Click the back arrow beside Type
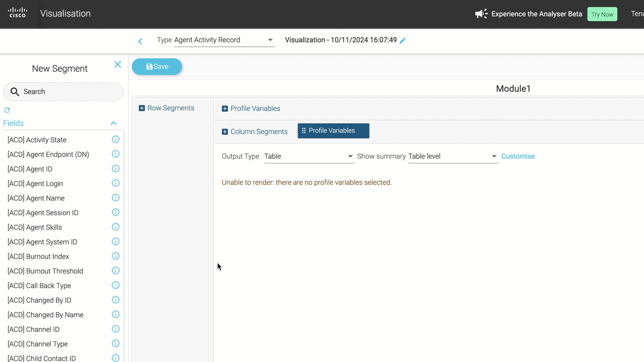The image size is (644, 362). pos(140,41)
